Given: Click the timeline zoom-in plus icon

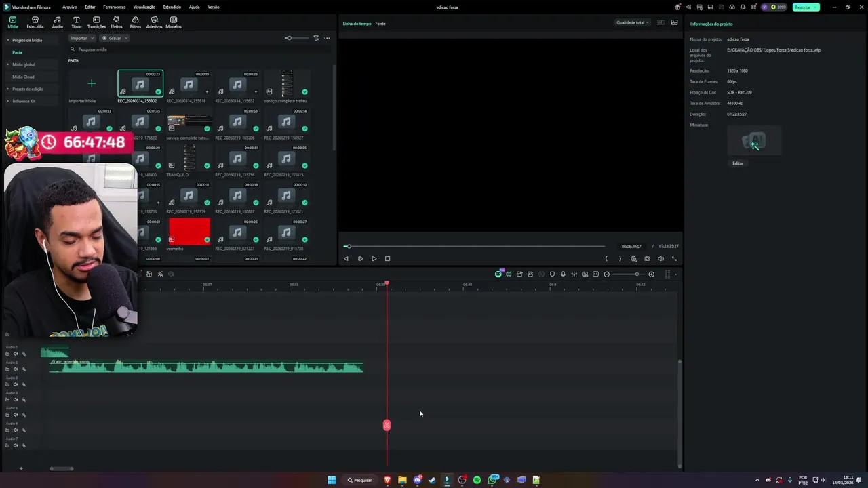Looking at the screenshot, I should 651,274.
